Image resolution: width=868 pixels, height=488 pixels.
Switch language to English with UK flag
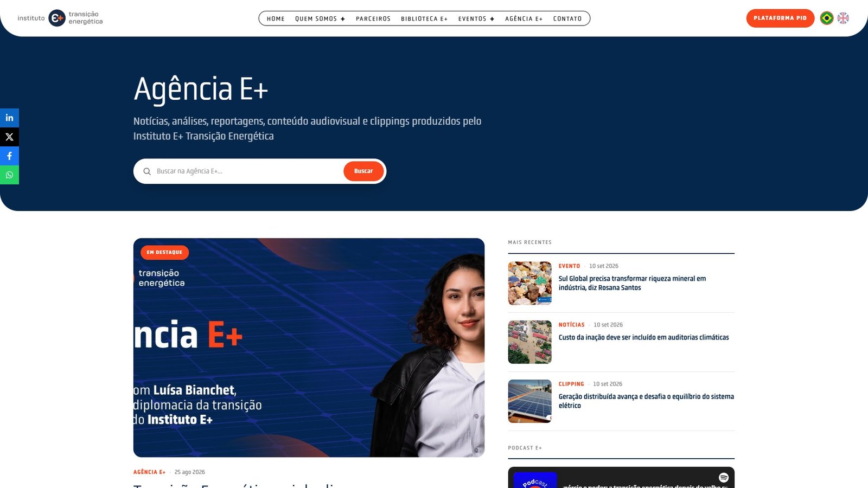(x=843, y=18)
